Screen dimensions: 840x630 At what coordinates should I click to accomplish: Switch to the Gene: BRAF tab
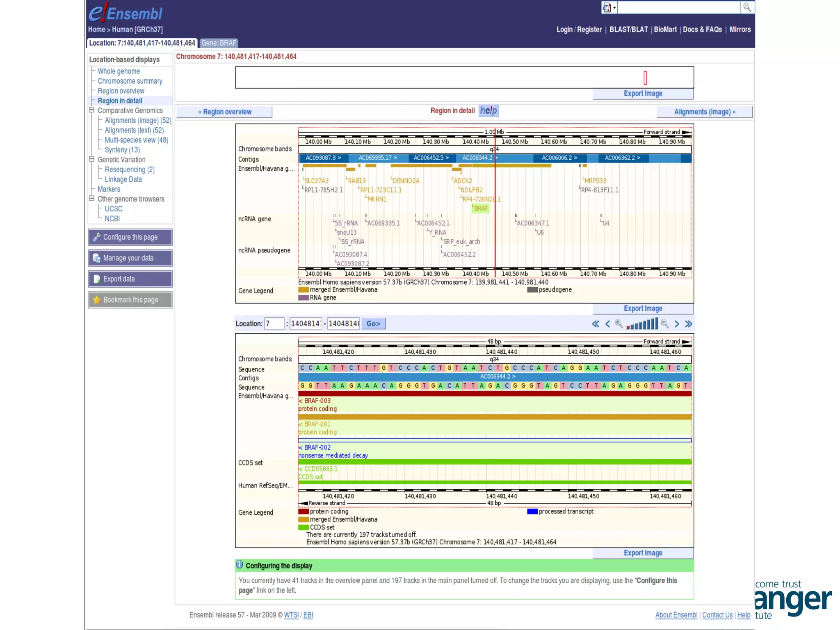pyautogui.click(x=219, y=43)
